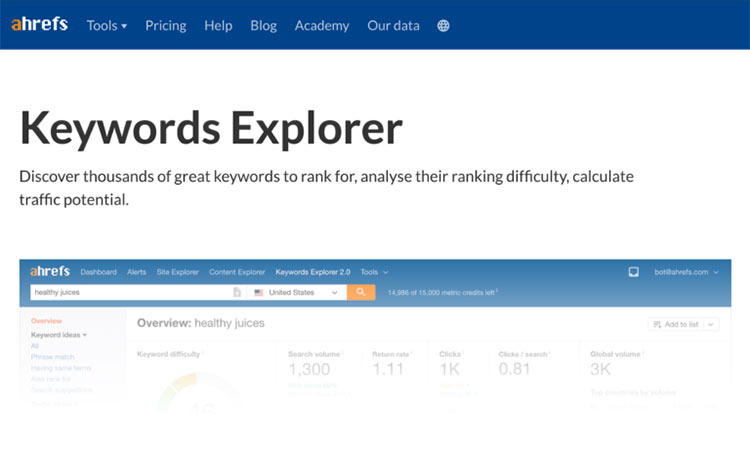Click the Clicks / search value 0.81
Screen dimensions: 750x455
(x=514, y=369)
